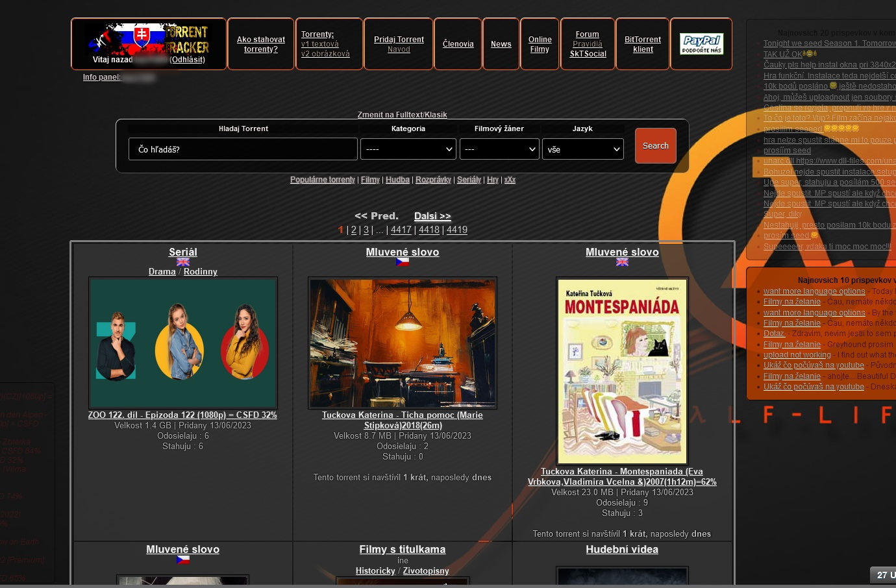Go to next page via Dalsi >>
Screen dimensions: 896x588
point(432,216)
